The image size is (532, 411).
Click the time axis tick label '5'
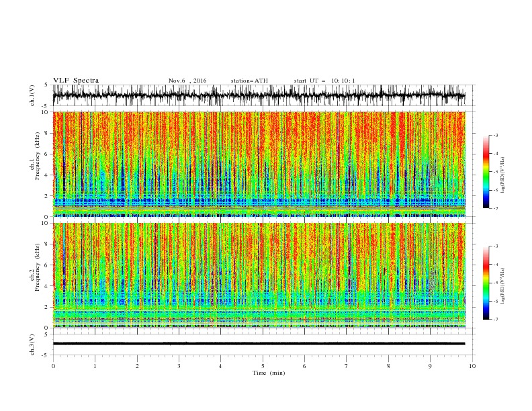pyautogui.click(x=263, y=366)
